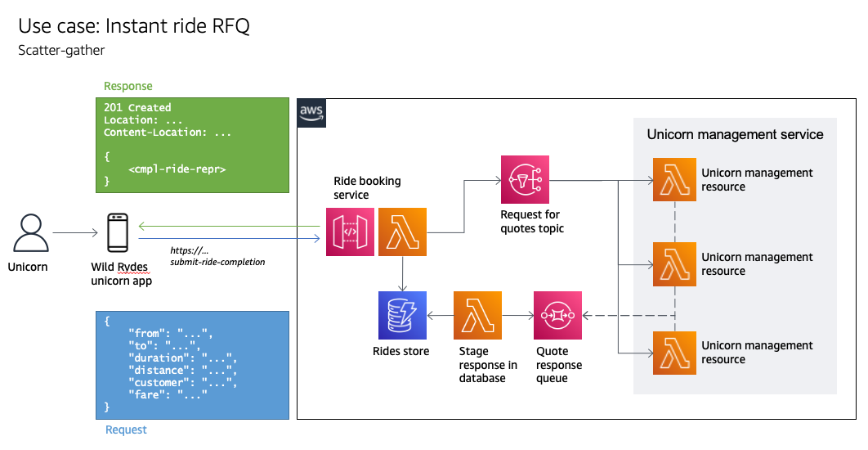868x450 pixels.
Task: Select the 'Unicorn management service' heading
Action: tap(735, 135)
